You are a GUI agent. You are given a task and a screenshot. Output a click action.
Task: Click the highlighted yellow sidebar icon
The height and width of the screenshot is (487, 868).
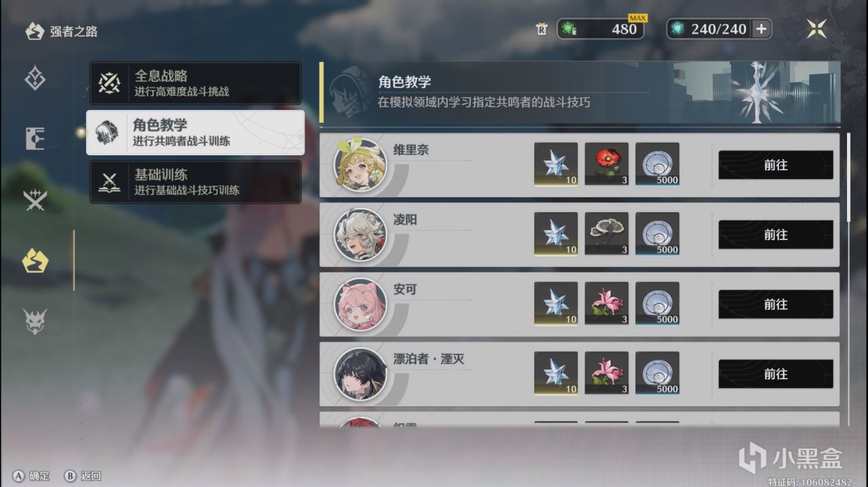[35, 260]
